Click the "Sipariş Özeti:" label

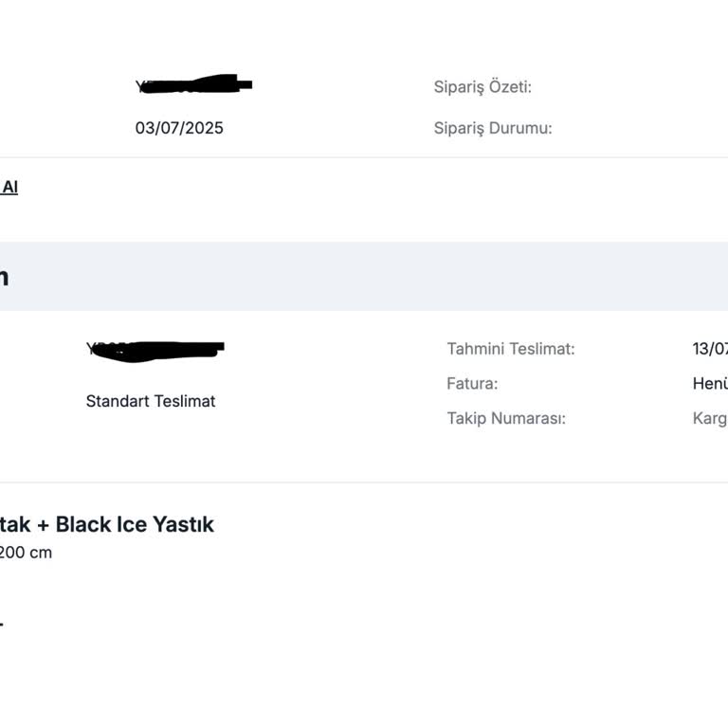tap(482, 87)
